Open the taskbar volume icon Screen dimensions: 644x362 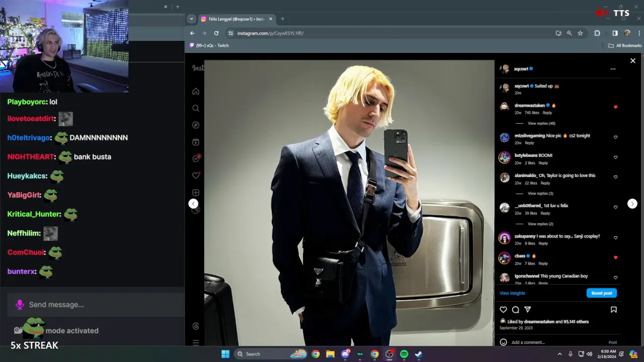589,354
